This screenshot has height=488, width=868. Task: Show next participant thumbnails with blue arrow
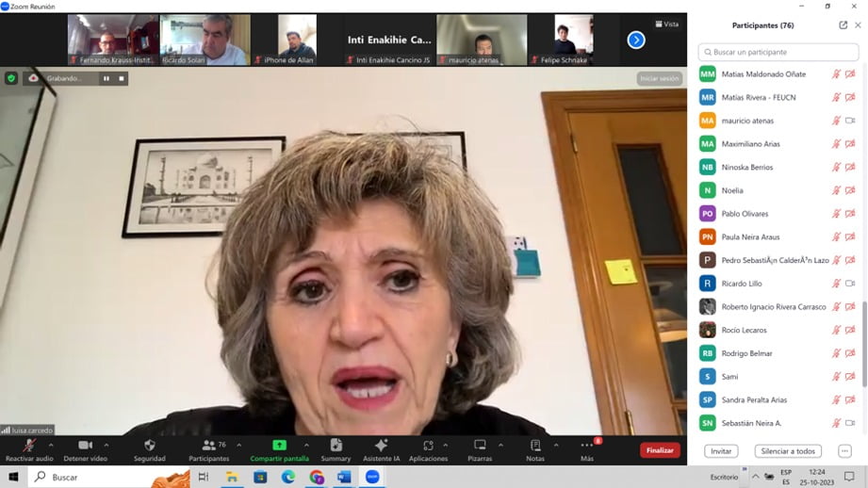click(x=636, y=40)
